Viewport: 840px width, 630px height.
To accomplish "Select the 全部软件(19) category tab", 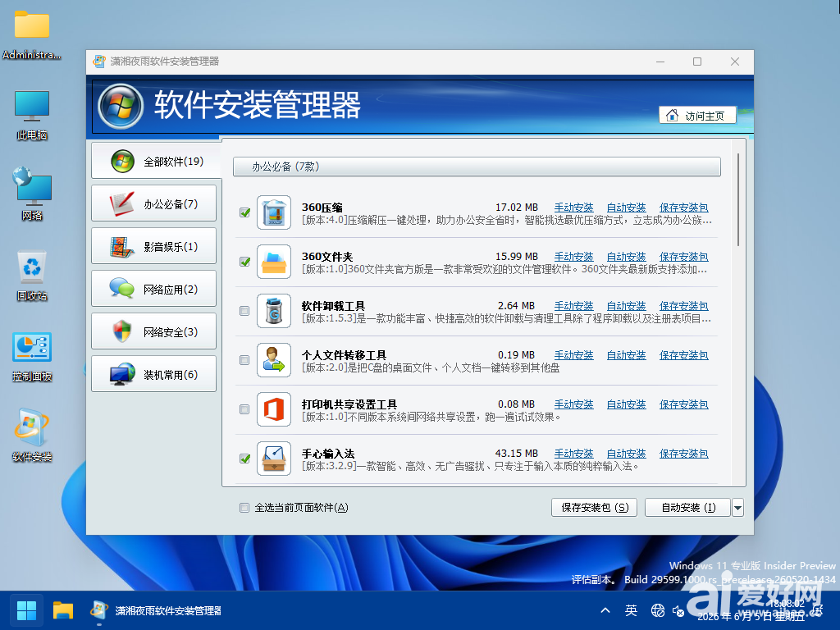I will (156, 161).
